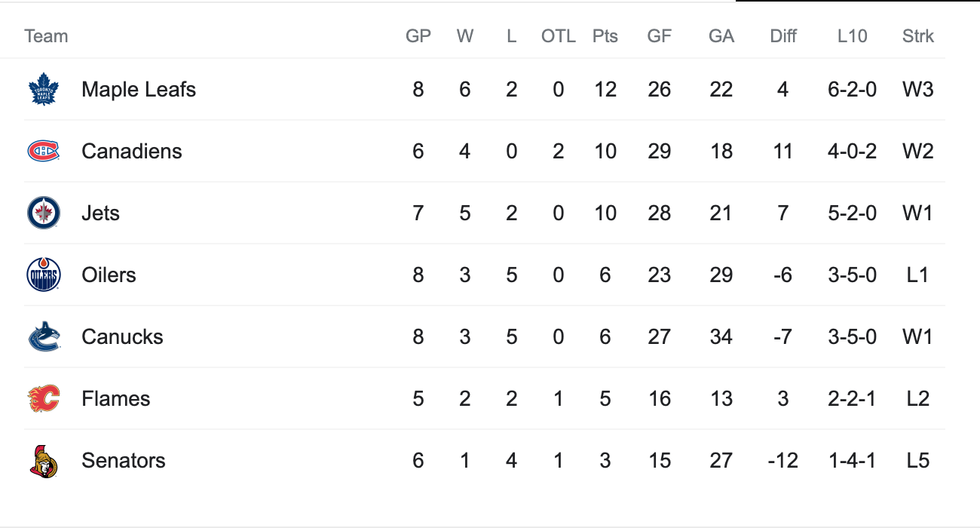
Task: Click the Senators L5 streak value
Action: coord(918,460)
